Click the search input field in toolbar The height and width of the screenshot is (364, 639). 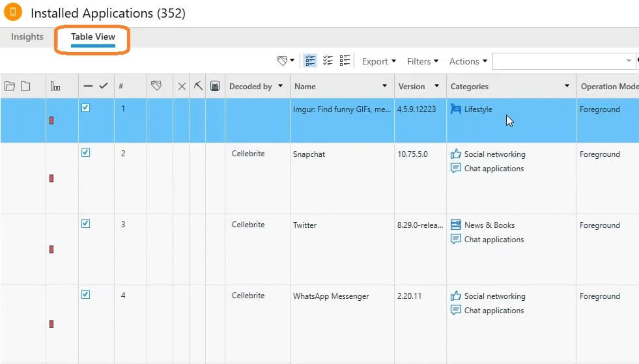tap(559, 61)
